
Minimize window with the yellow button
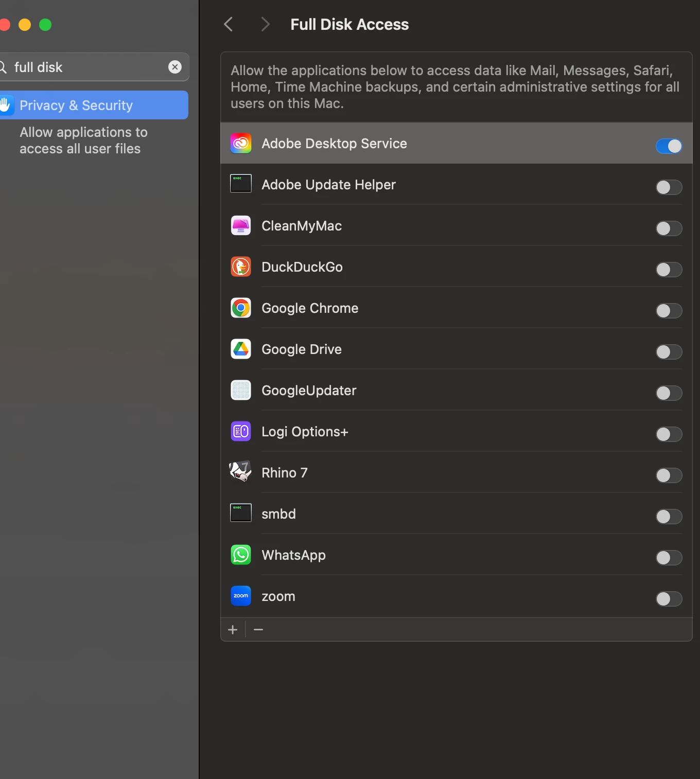click(25, 25)
